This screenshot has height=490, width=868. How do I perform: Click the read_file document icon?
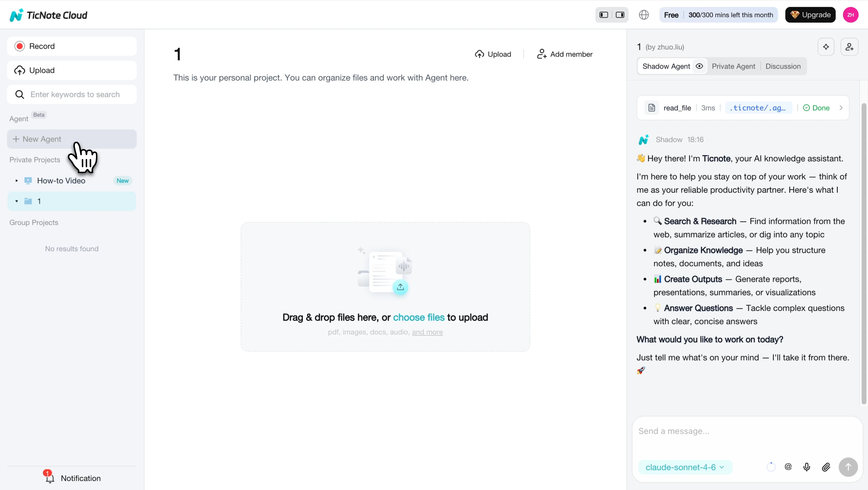tap(652, 108)
